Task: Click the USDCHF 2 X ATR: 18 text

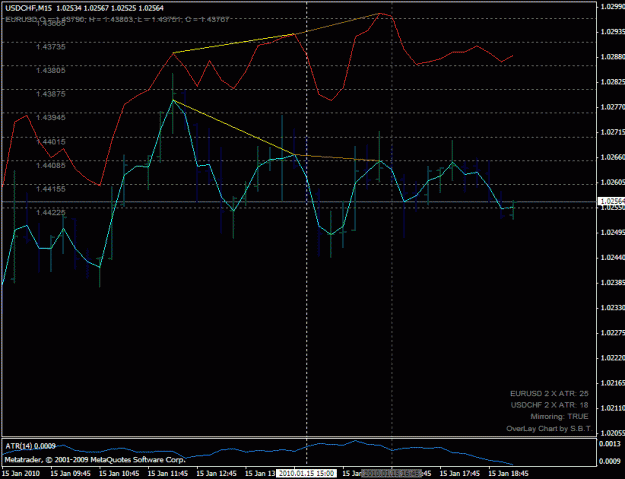Action: [x=549, y=405]
